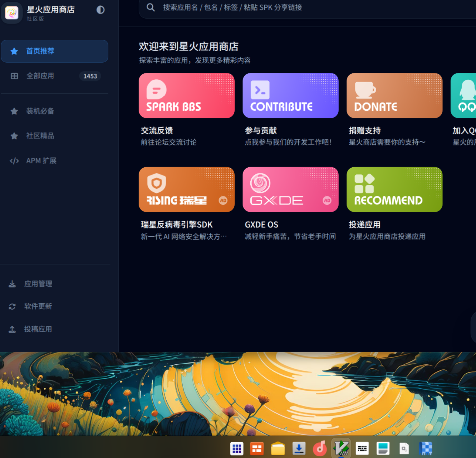Image resolution: width=476 pixels, height=458 pixels.
Task: Click the AD badge on GXDE card
Action: tap(327, 201)
